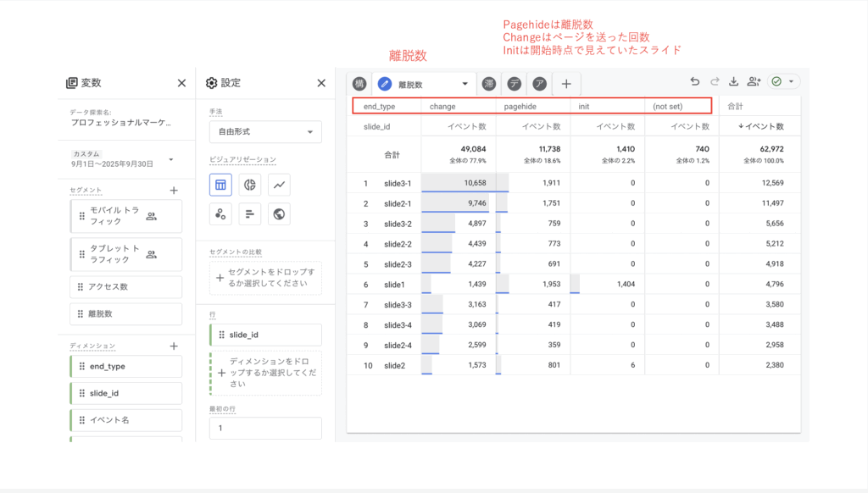The width and height of the screenshot is (868, 493).
Task: Switch to the 滞 tab
Action: (x=489, y=84)
